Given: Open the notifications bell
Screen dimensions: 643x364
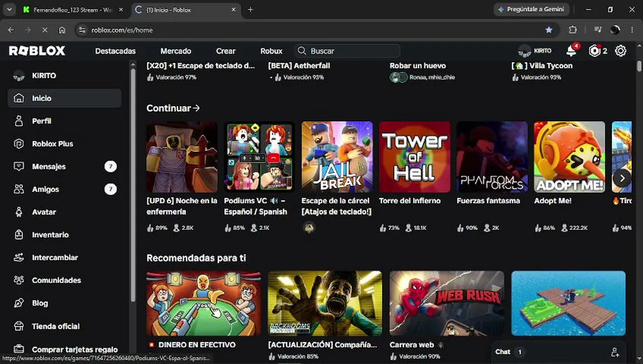Looking at the screenshot, I should point(571,51).
